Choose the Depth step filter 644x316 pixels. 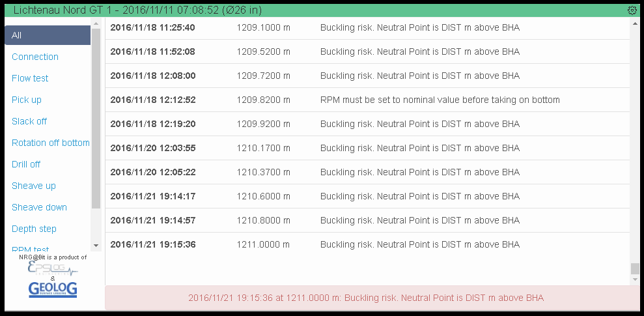(34, 229)
